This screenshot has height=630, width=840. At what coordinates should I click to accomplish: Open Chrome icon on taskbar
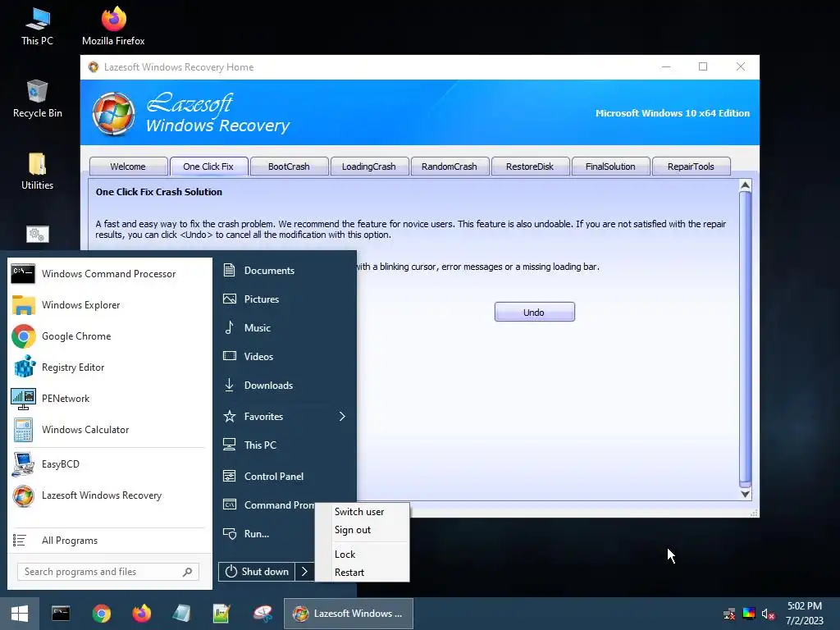(101, 614)
